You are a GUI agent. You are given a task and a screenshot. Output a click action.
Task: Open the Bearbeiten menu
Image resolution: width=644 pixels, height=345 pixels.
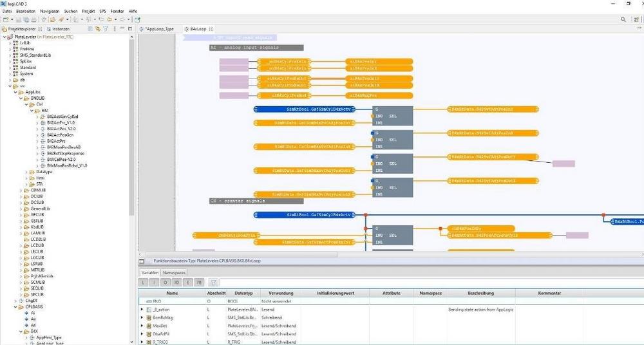26,11
